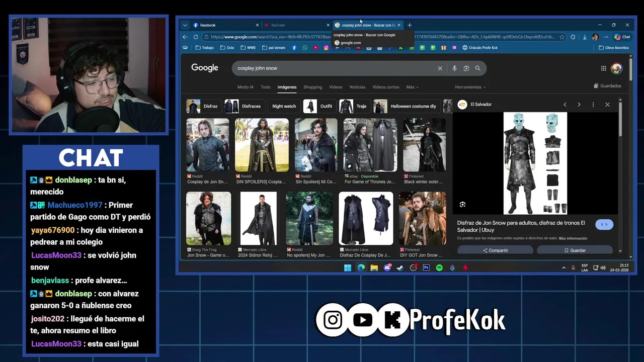
Task: Switch to the Videos cortos tab
Action: [386, 87]
